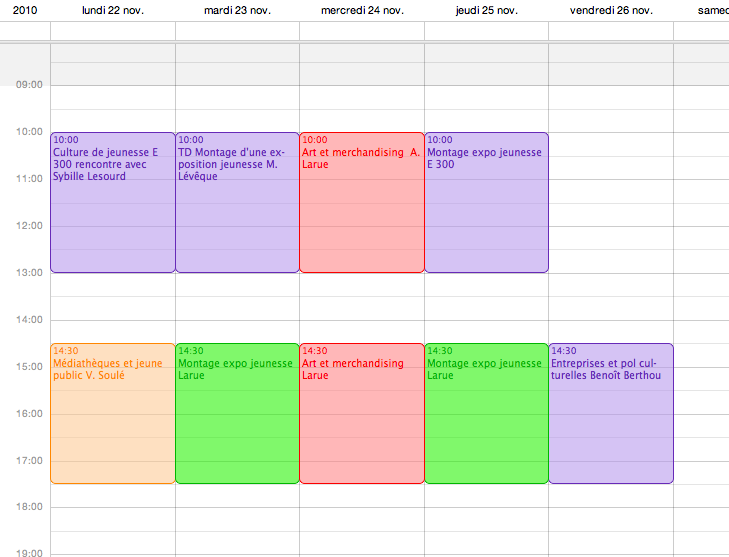Click the lundi 22 nov. day header
Viewport: 729px width, 557px height.
[112, 10]
